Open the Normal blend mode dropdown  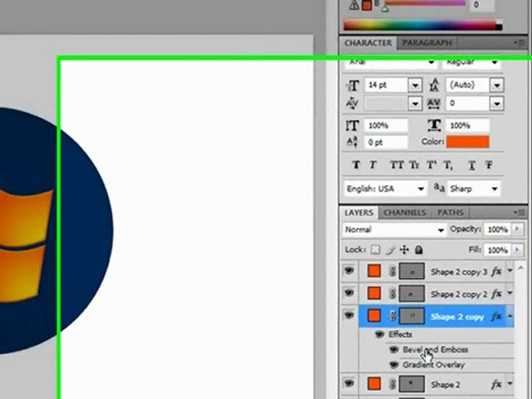click(x=441, y=231)
